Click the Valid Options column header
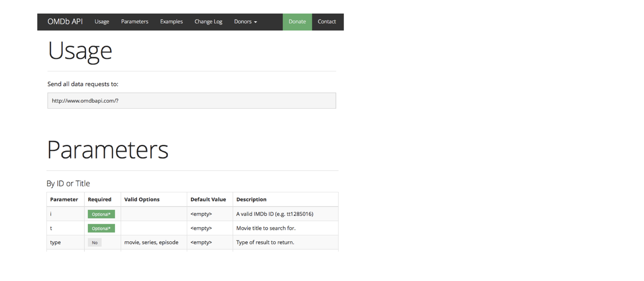 (142, 199)
